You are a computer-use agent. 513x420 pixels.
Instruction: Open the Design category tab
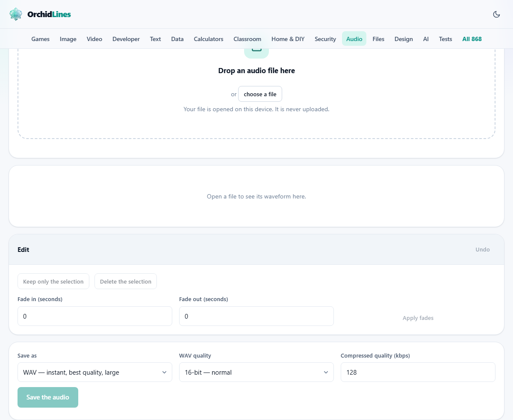pos(404,39)
